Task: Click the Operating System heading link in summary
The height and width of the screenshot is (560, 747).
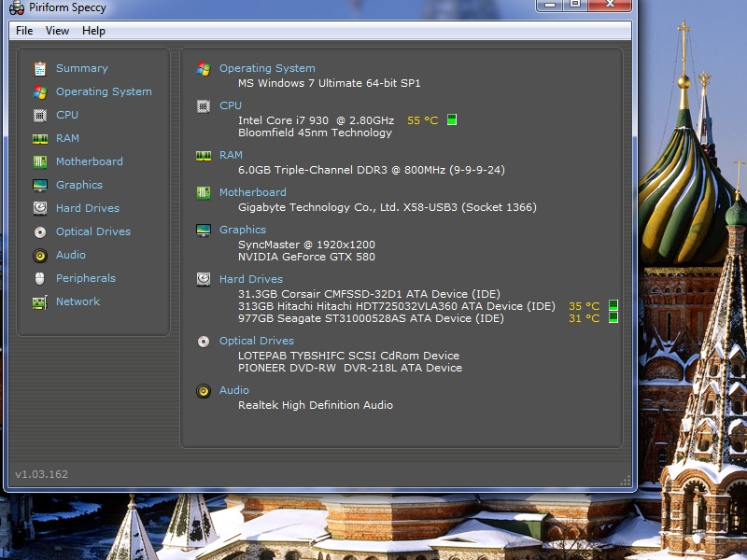Action: click(x=267, y=68)
